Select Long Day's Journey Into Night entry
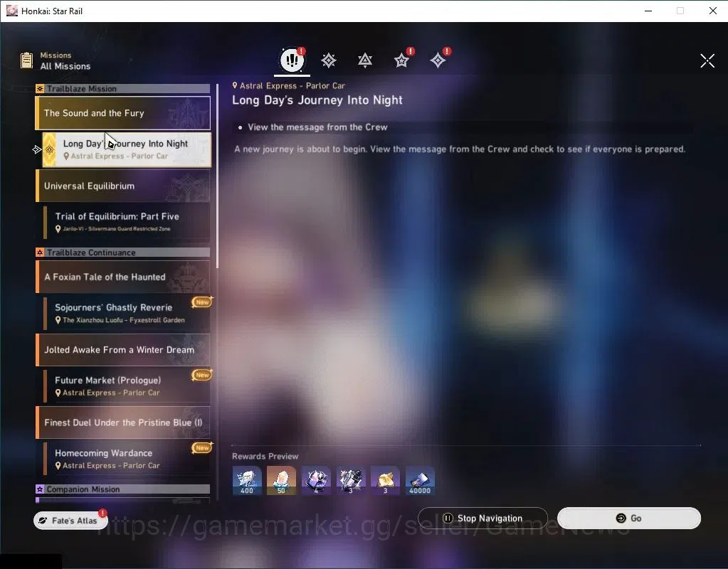This screenshot has width=728, height=569. click(x=127, y=149)
